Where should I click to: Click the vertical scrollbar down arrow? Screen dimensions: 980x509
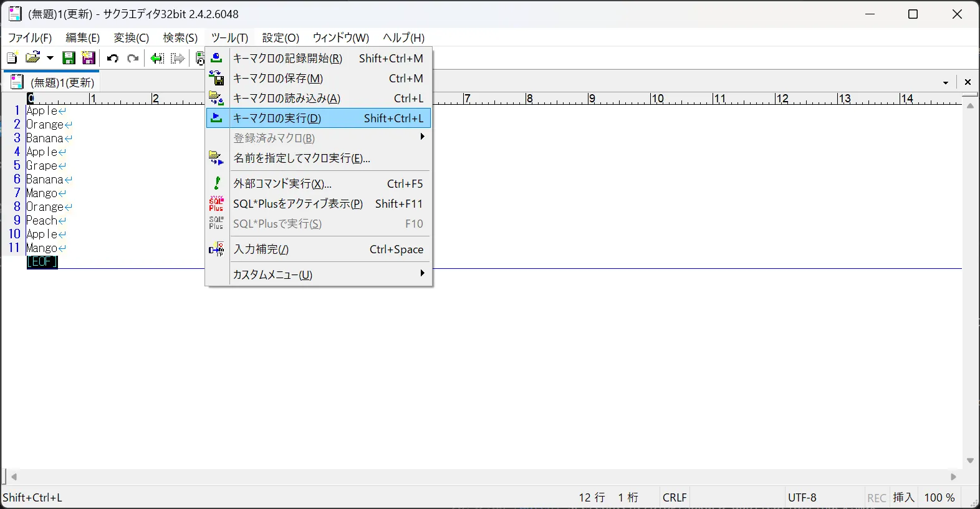970,460
